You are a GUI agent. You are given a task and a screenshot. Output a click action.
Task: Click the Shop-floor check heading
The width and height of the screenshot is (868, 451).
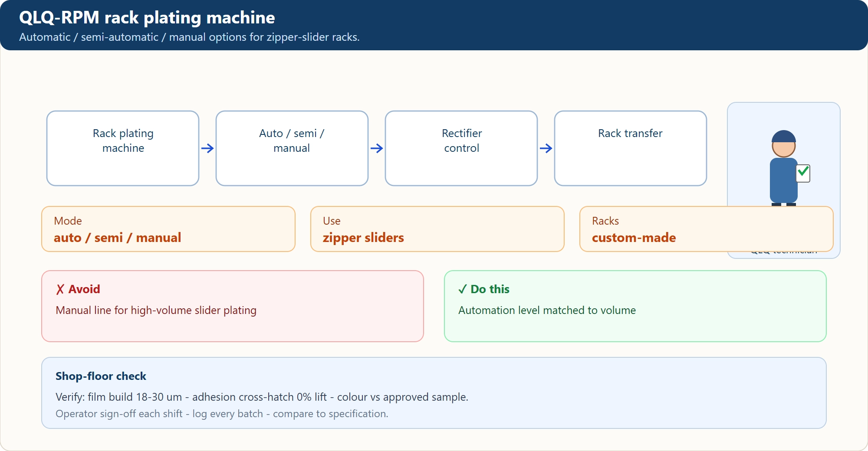[x=101, y=376]
